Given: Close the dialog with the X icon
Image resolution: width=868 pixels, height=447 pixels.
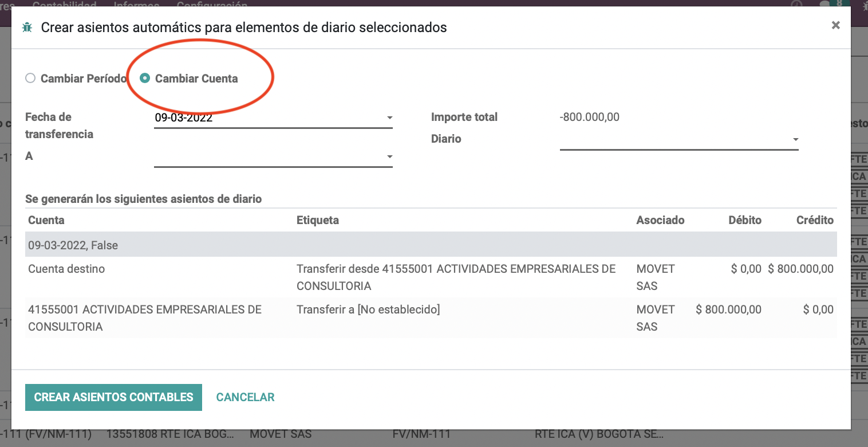Looking at the screenshot, I should pos(836,25).
